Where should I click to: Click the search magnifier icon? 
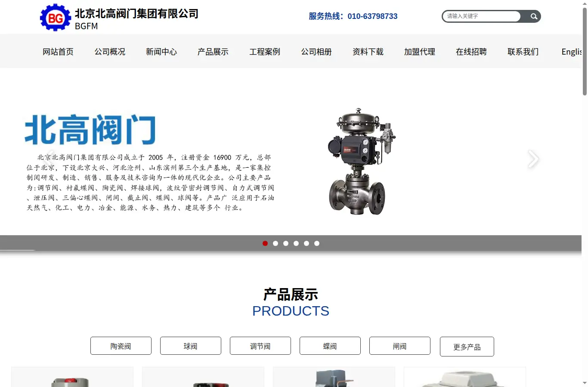click(x=534, y=16)
